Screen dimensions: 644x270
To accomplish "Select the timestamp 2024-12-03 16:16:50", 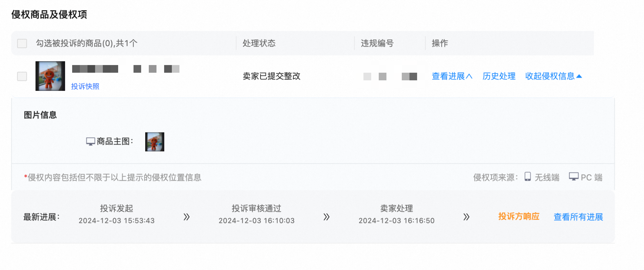I will pos(397,221).
